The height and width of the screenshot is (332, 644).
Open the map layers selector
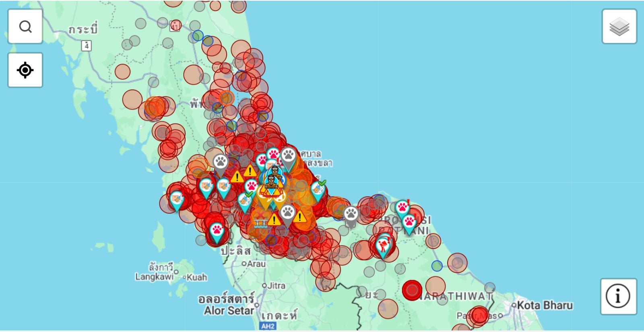pyautogui.click(x=619, y=27)
